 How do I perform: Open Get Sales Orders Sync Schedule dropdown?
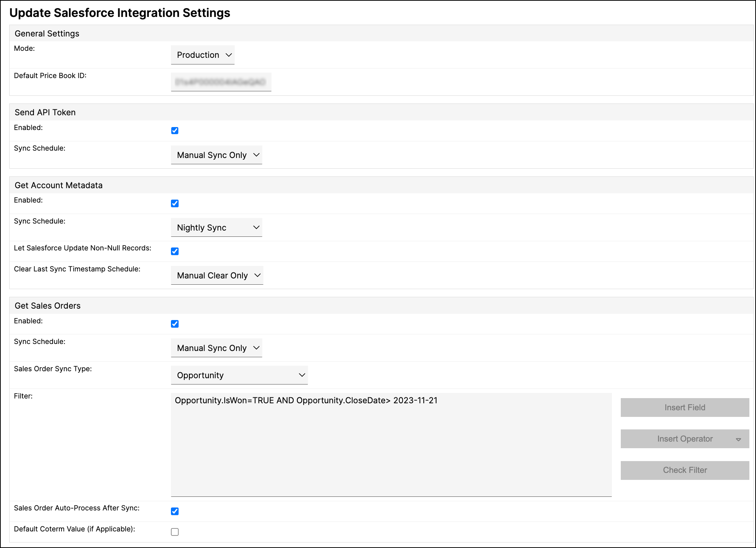[x=217, y=348]
